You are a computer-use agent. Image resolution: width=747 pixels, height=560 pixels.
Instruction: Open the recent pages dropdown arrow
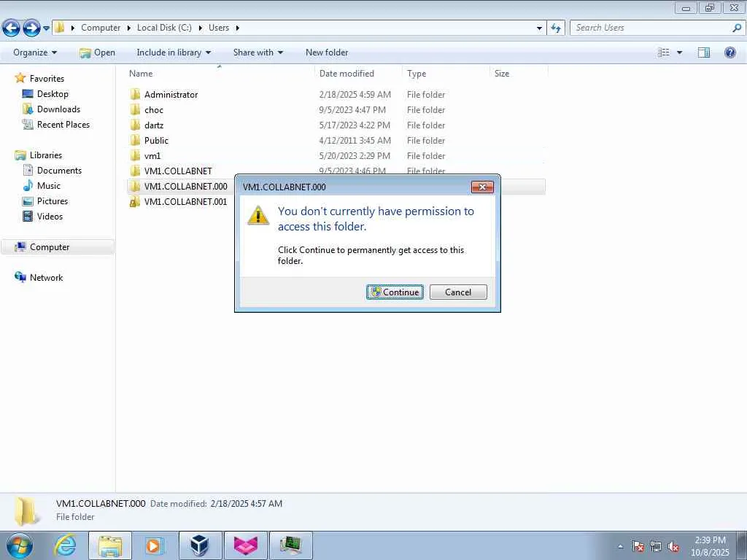click(x=46, y=28)
